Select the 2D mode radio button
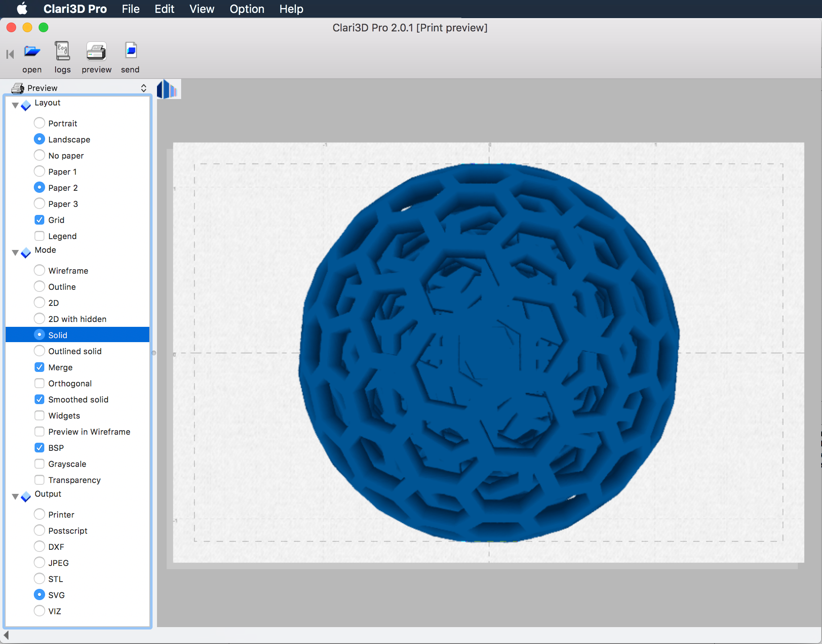822x644 pixels. coord(39,302)
